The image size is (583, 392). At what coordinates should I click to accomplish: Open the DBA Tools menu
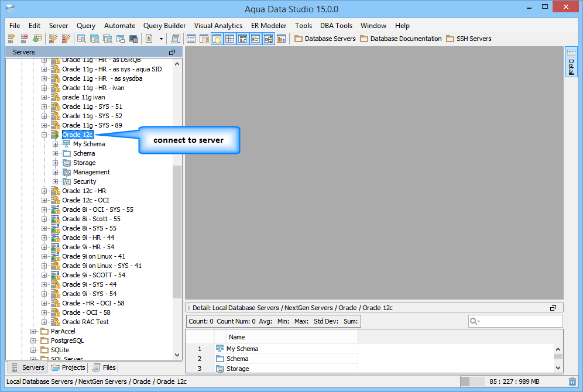point(336,26)
